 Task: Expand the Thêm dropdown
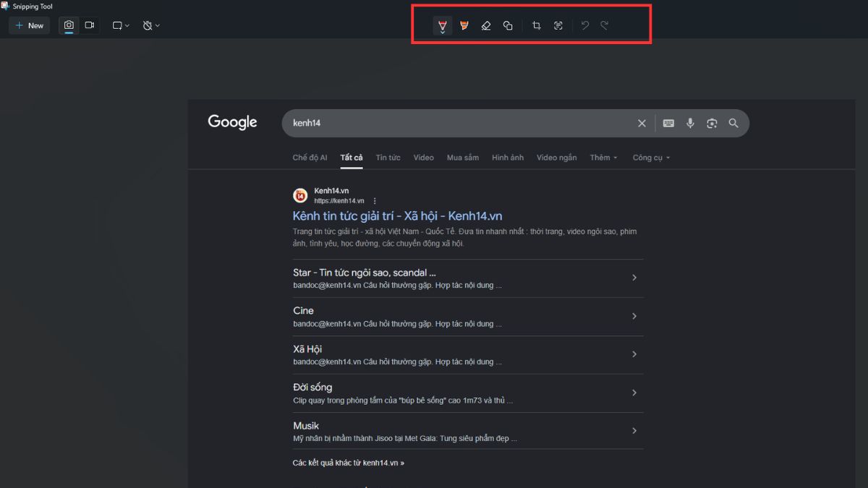pyautogui.click(x=604, y=158)
